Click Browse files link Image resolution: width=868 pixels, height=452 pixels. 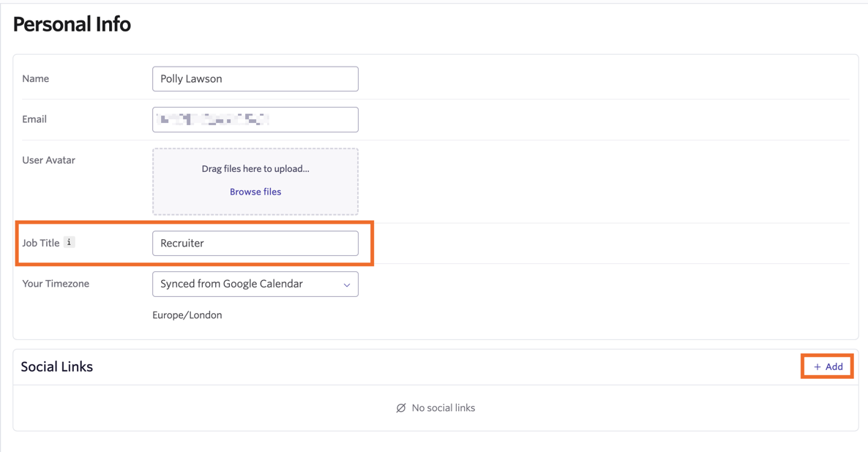click(x=255, y=192)
